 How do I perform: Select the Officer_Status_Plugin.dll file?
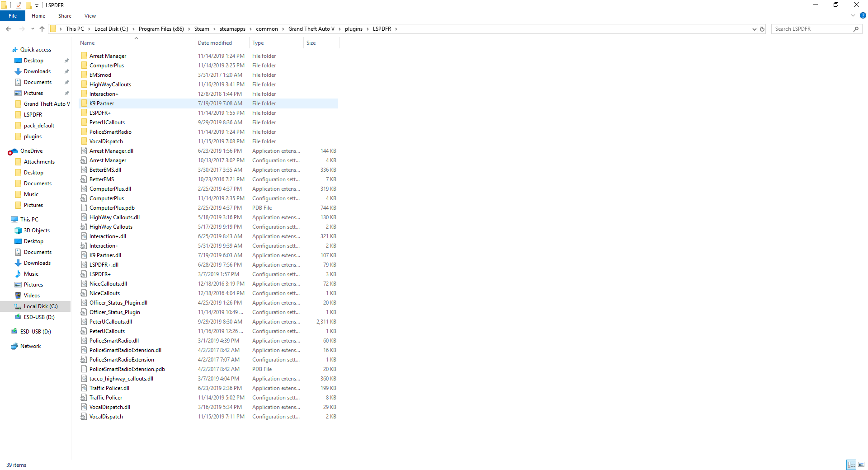click(x=118, y=303)
